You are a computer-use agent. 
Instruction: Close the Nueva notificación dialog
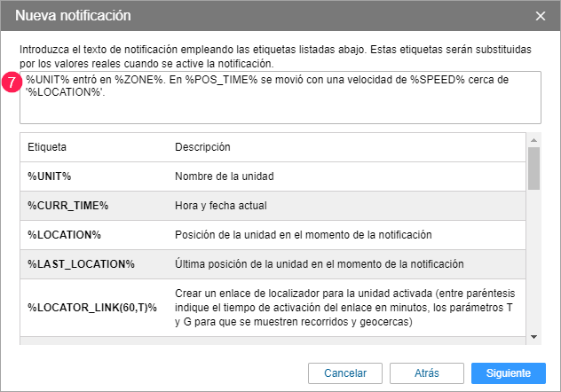click(x=541, y=15)
